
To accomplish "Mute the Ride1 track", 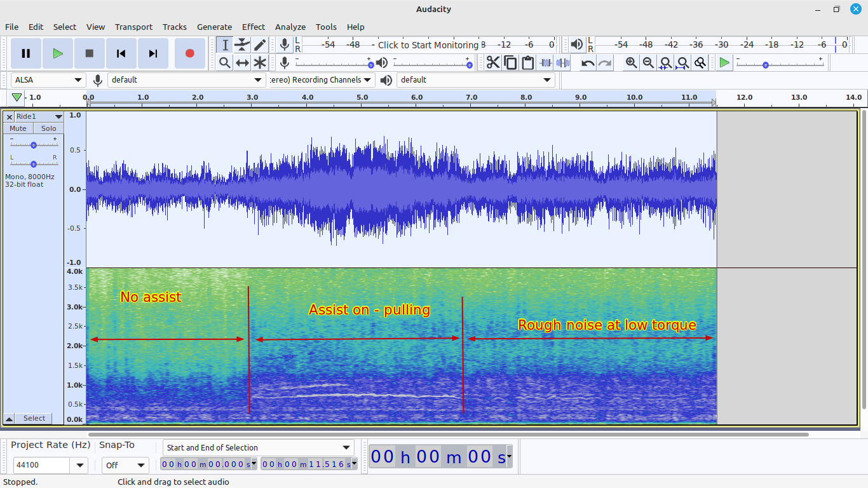I will [18, 128].
